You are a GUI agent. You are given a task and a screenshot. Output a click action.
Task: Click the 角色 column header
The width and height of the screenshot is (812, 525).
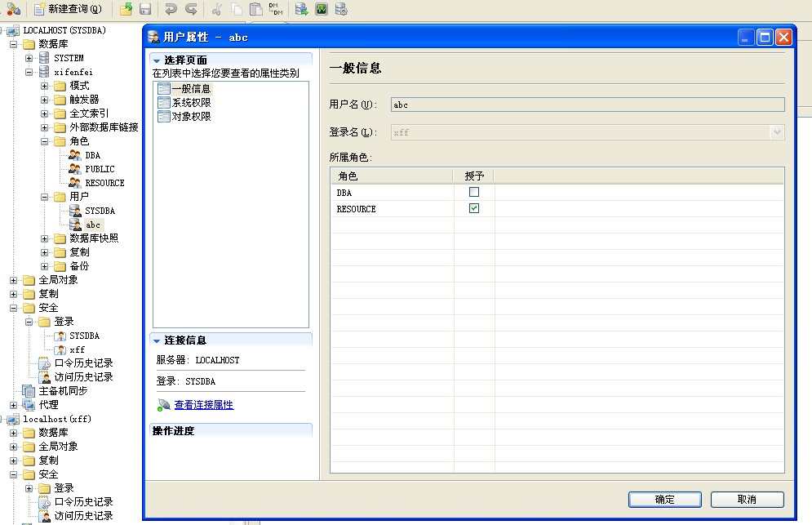pos(392,176)
